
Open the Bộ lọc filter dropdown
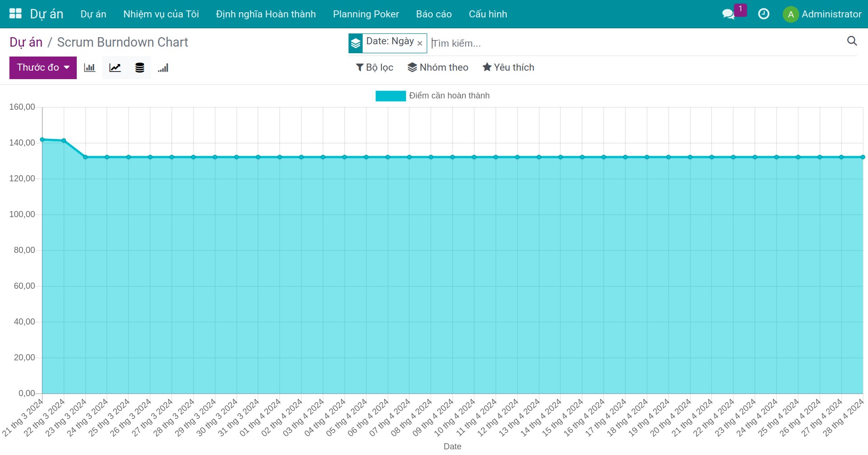pos(374,67)
